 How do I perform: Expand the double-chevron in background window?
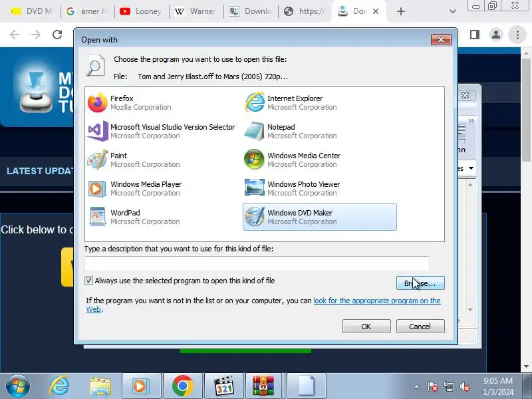471,121
